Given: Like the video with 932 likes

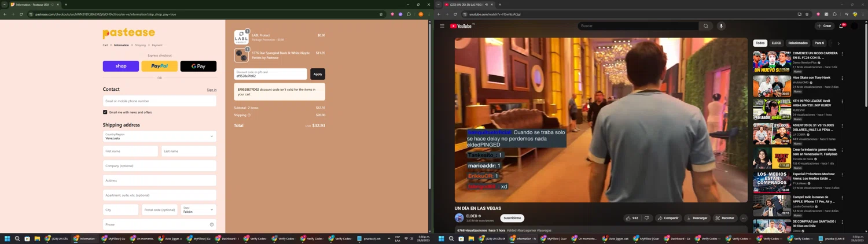Looking at the screenshot, I should [632, 218].
